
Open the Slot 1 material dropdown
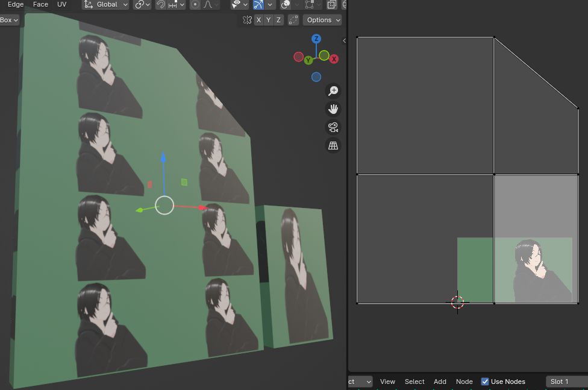click(566, 382)
